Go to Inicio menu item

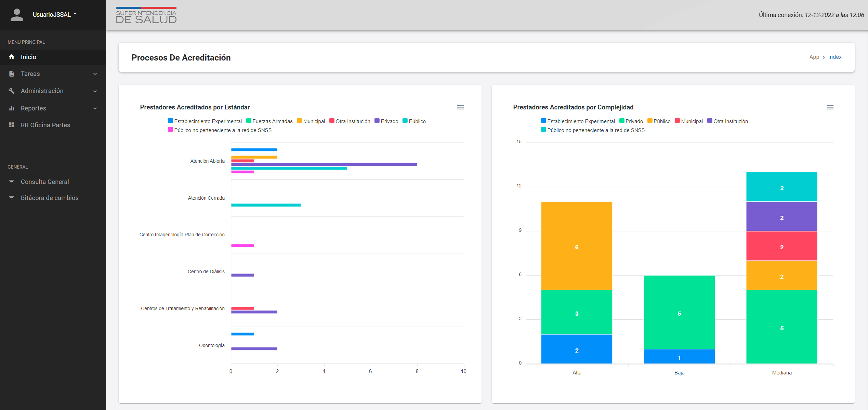click(53, 57)
